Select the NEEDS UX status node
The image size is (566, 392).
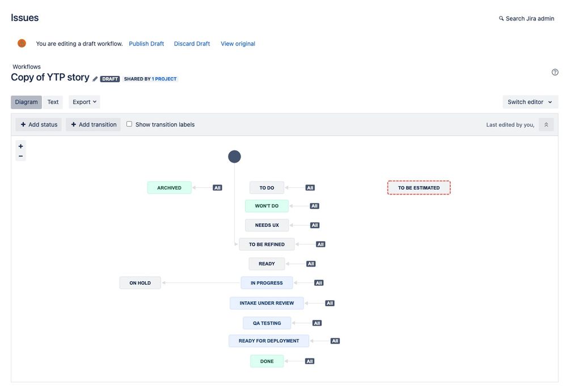pyautogui.click(x=267, y=225)
